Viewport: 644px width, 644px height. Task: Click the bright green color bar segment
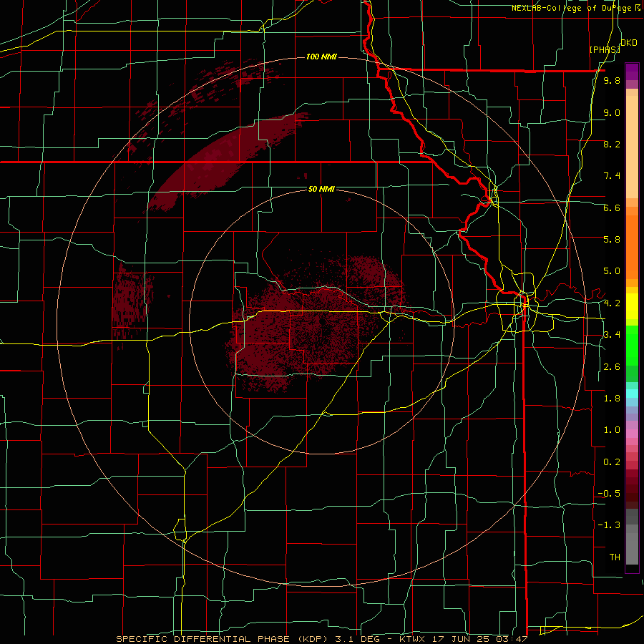632,346
